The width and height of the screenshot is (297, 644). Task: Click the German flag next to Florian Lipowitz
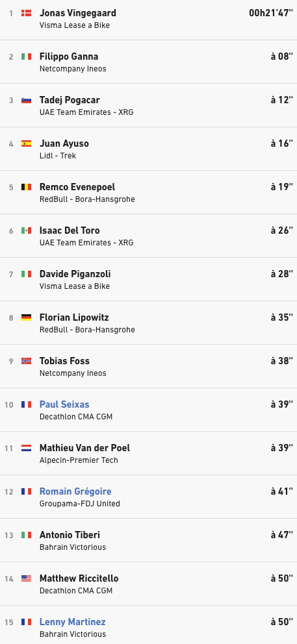[x=27, y=317]
